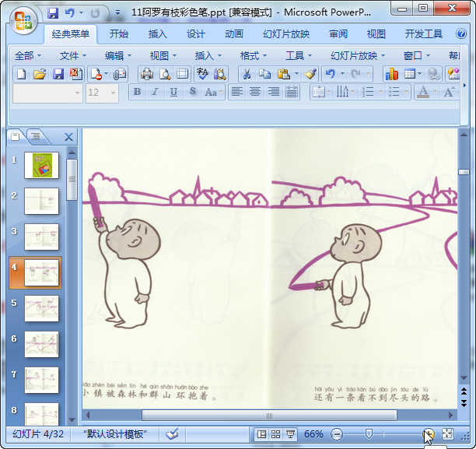Create a new blank presentation
The image size is (476, 449).
21,74
